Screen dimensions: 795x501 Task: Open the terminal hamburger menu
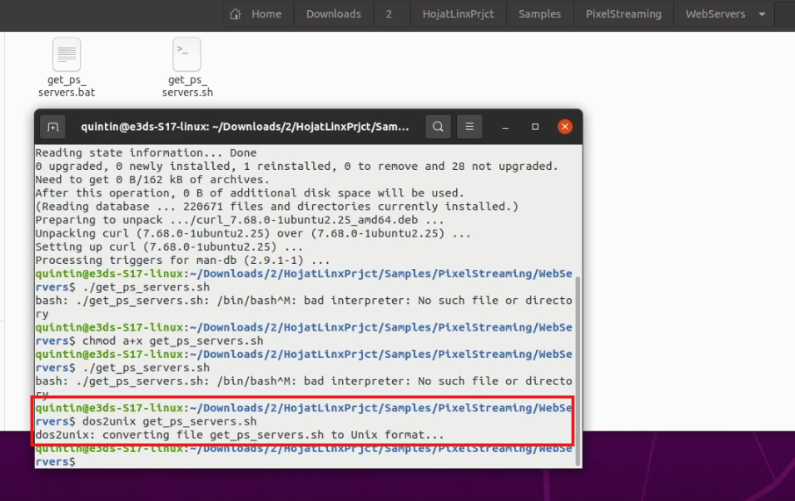(470, 127)
